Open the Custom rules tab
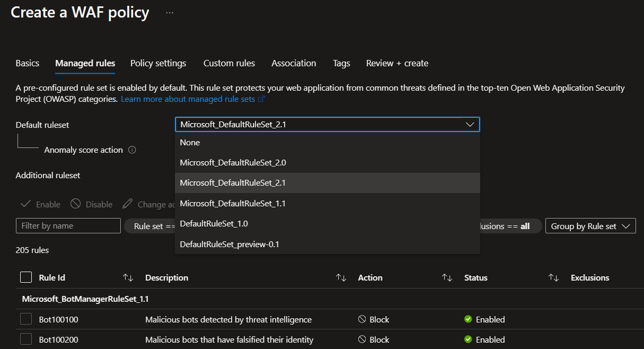This screenshot has height=349, width=644. (x=229, y=63)
